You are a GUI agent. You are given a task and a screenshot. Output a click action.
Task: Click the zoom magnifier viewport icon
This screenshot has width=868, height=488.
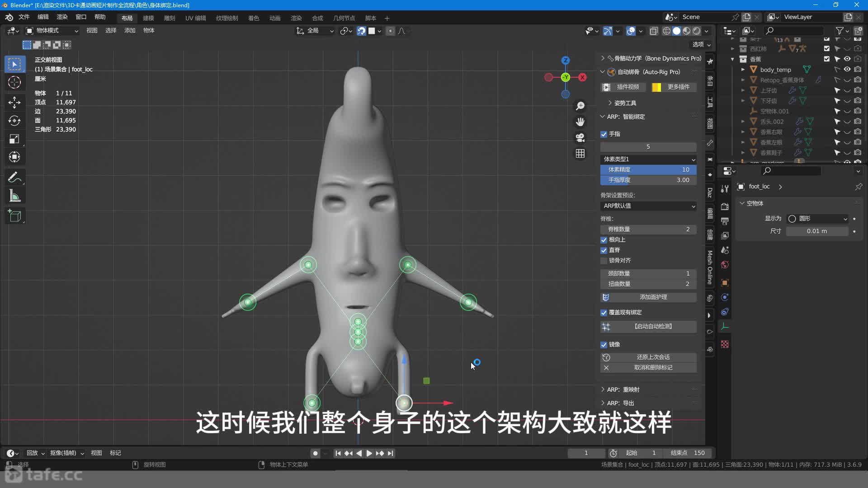point(580,106)
